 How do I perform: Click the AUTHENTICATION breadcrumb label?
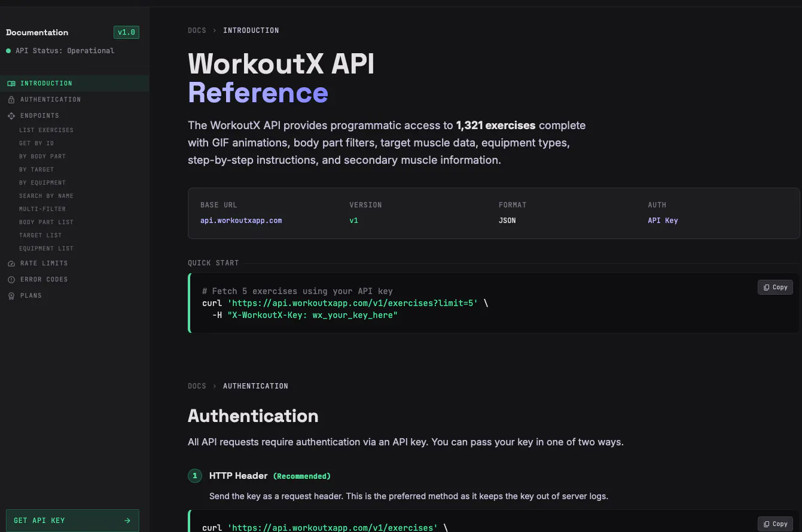pyautogui.click(x=255, y=386)
